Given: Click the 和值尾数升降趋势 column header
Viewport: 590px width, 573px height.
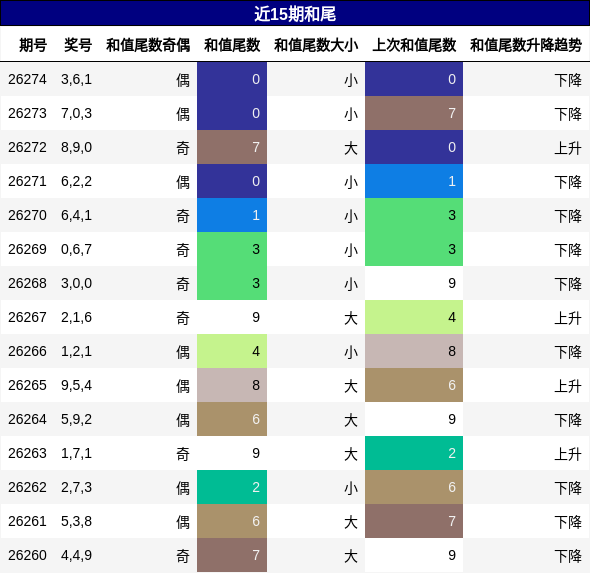Looking at the screenshot, I should (526, 45).
